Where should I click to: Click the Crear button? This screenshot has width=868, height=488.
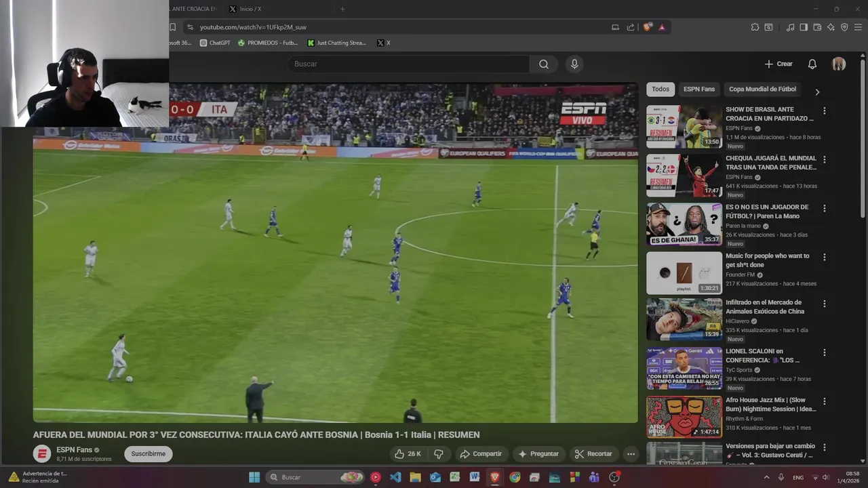click(778, 64)
